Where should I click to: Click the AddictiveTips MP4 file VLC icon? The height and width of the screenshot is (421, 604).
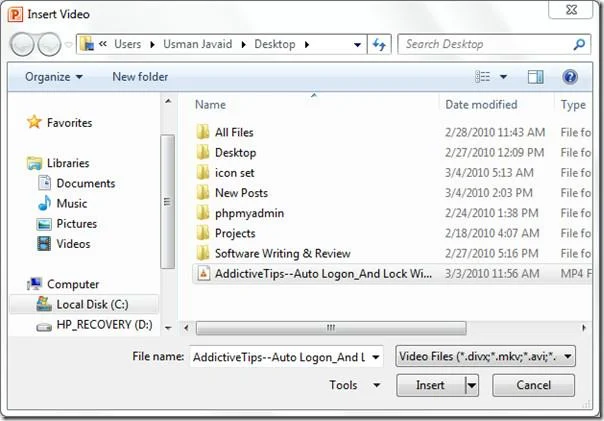coord(203,273)
